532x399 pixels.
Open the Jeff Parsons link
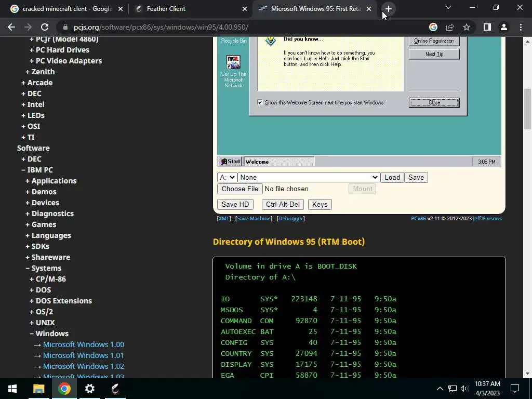pyautogui.click(x=487, y=219)
